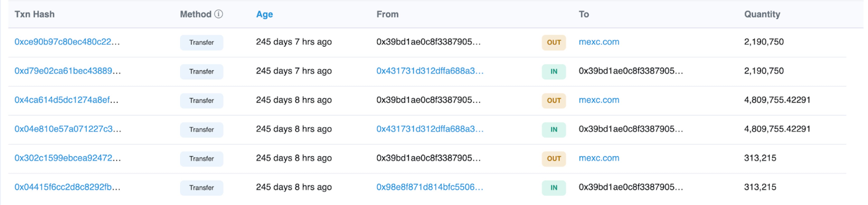The image size is (868, 205).
Task: Open transaction 0x04415f6cc2d8c8292fb
Action: [67, 187]
